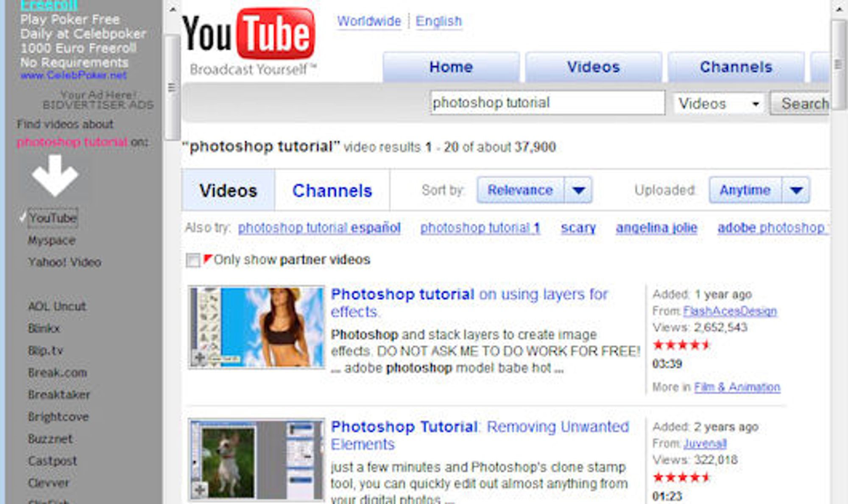Open the FlashAcesDesign uploader profile
This screenshot has width=848, height=504.
pos(730,311)
